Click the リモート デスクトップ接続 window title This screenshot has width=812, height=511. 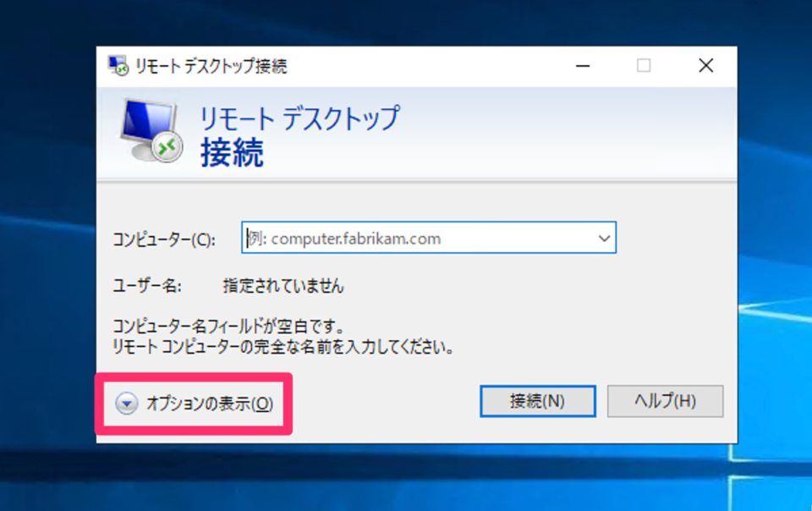(211, 66)
